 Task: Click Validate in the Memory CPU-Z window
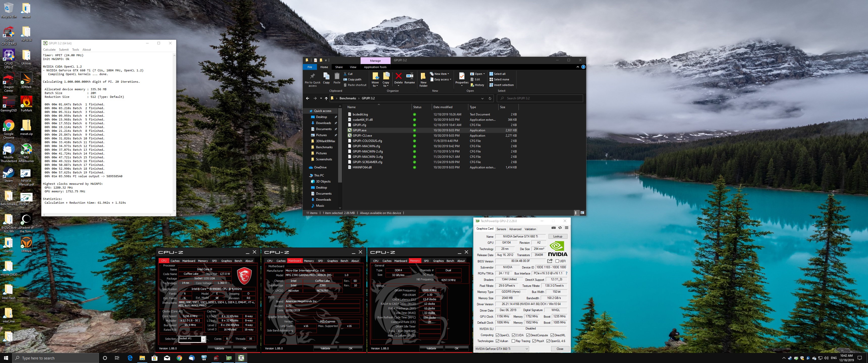pyautogui.click(x=431, y=349)
